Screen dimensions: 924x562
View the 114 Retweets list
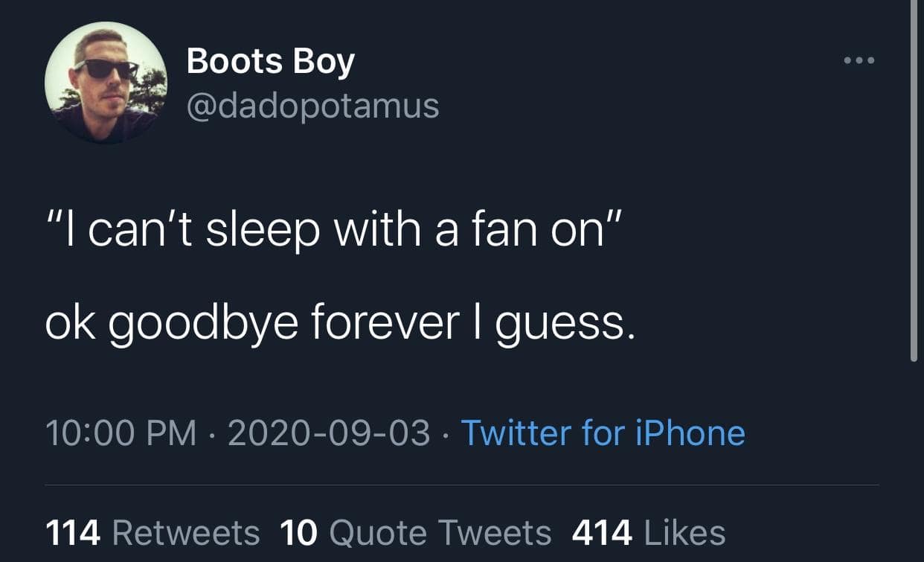click(x=153, y=532)
